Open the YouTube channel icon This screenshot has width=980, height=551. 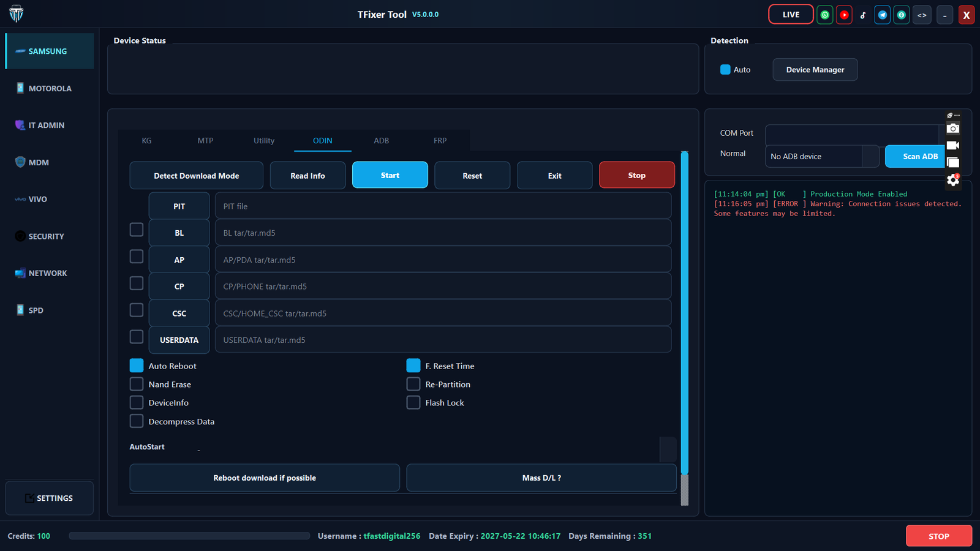tap(844, 15)
